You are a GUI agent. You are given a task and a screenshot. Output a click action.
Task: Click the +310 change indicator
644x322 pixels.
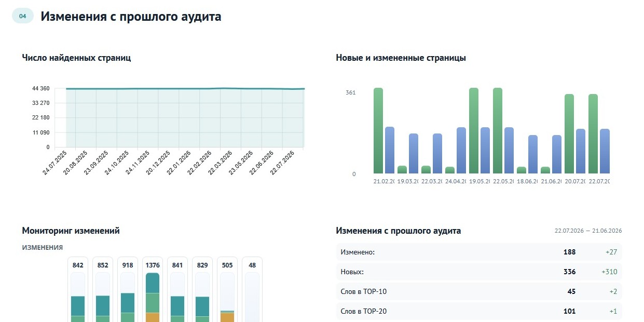coord(610,272)
